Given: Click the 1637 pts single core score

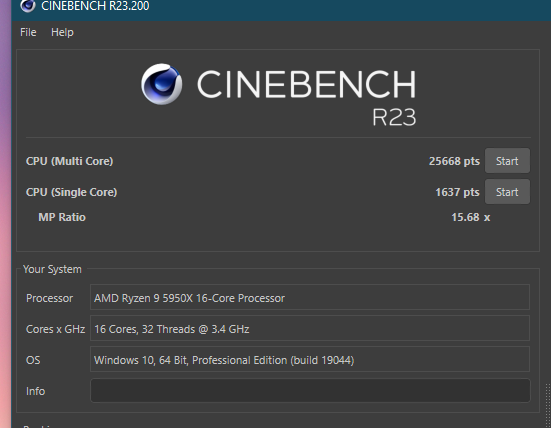Looking at the screenshot, I should coord(457,192).
